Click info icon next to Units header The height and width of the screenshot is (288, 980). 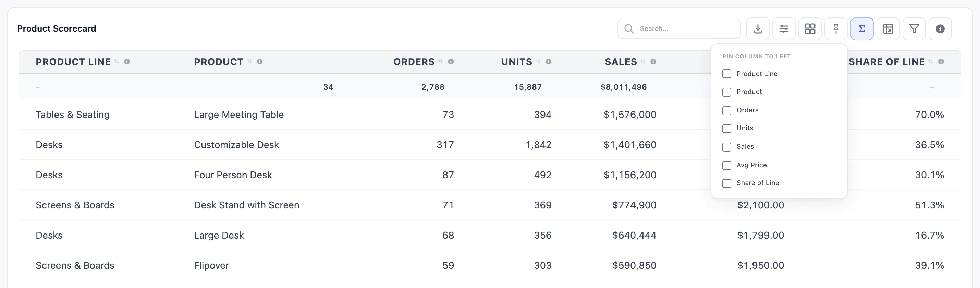coord(549,62)
